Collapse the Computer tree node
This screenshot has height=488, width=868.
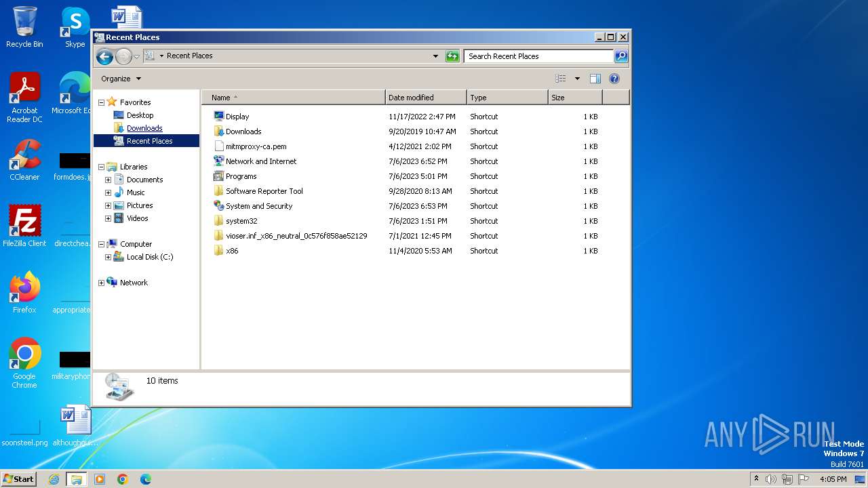102,245
